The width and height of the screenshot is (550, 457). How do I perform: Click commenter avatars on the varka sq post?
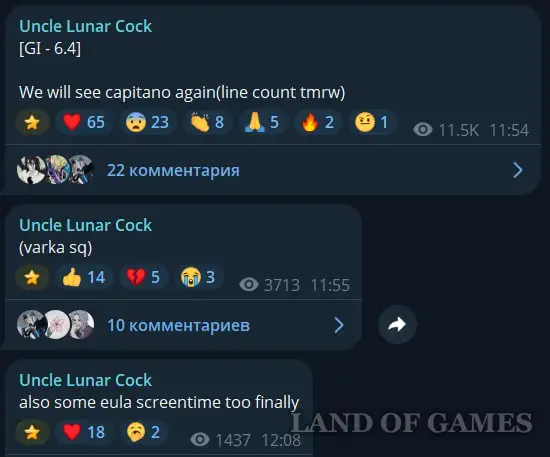click(56, 325)
